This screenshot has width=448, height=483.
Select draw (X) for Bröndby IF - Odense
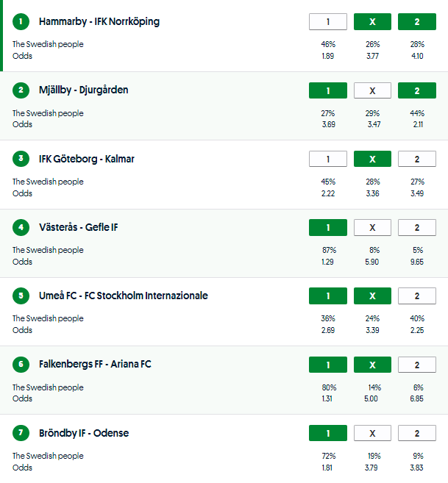372,434
